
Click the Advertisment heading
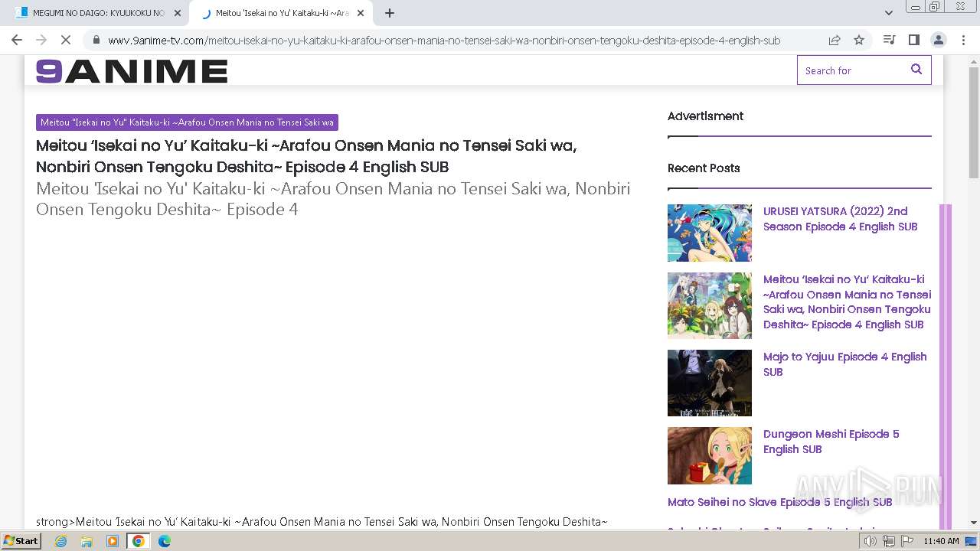click(x=705, y=116)
